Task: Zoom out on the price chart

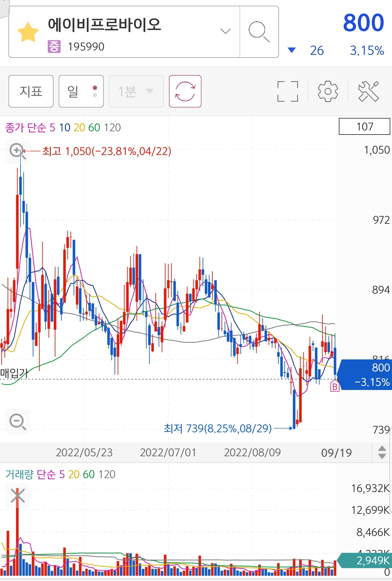Action: (x=17, y=422)
